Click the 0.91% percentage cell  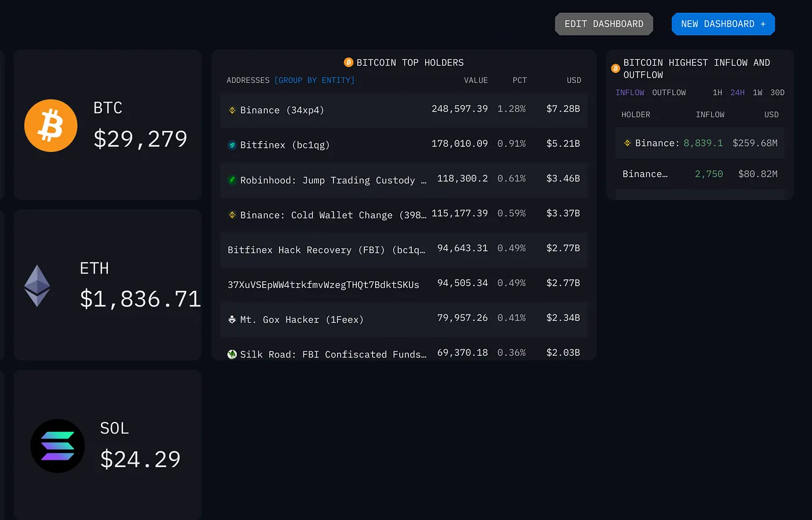point(512,143)
